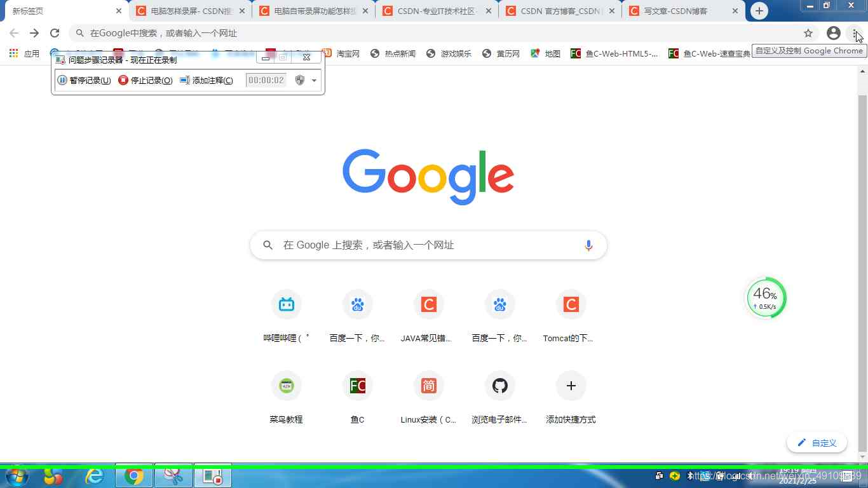Minimize the Steps Recorder window
The width and height of the screenshot is (868, 488).
pos(266,58)
